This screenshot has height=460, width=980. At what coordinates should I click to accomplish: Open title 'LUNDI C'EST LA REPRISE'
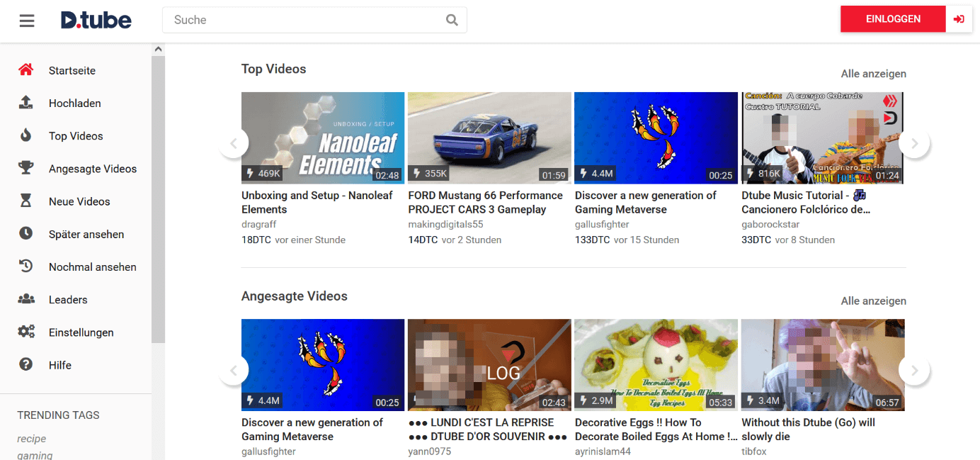488,430
